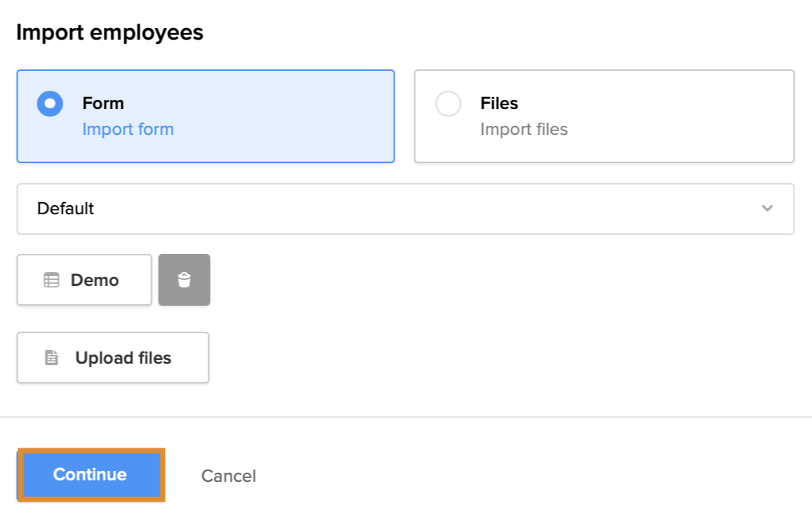Click the table icon inside Demo button
This screenshot has width=812, height=520.
51,281
